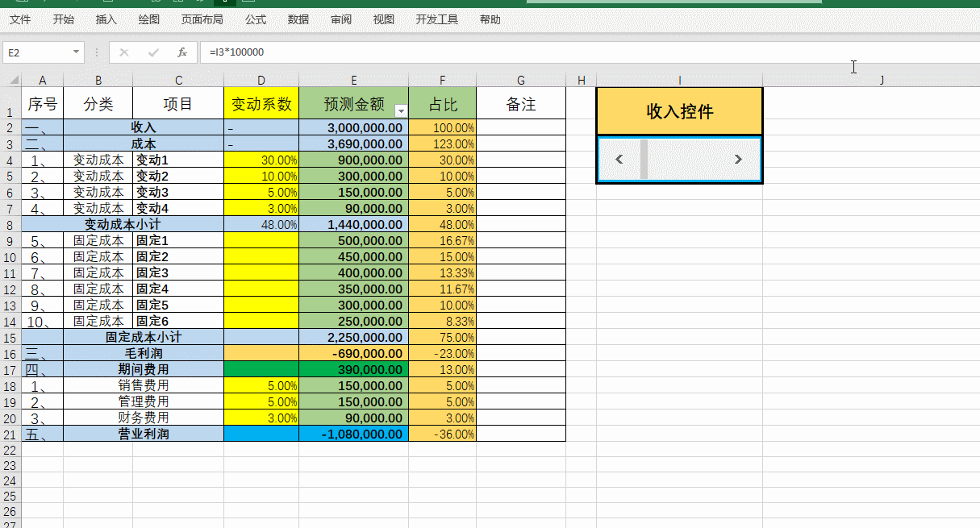Click the 收入控件 title cell
The width and height of the screenshot is (980, 528).
(680, 111)
